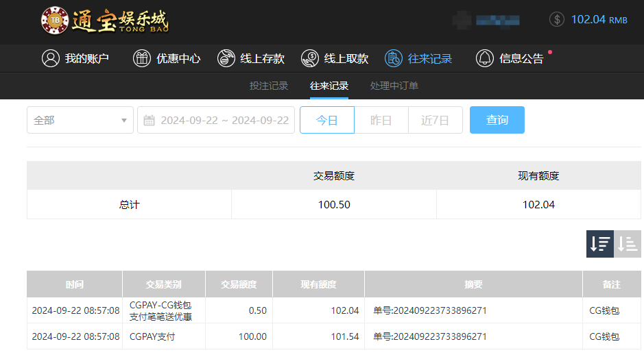Choose the 昨日 date filter

tap(381, 120)
